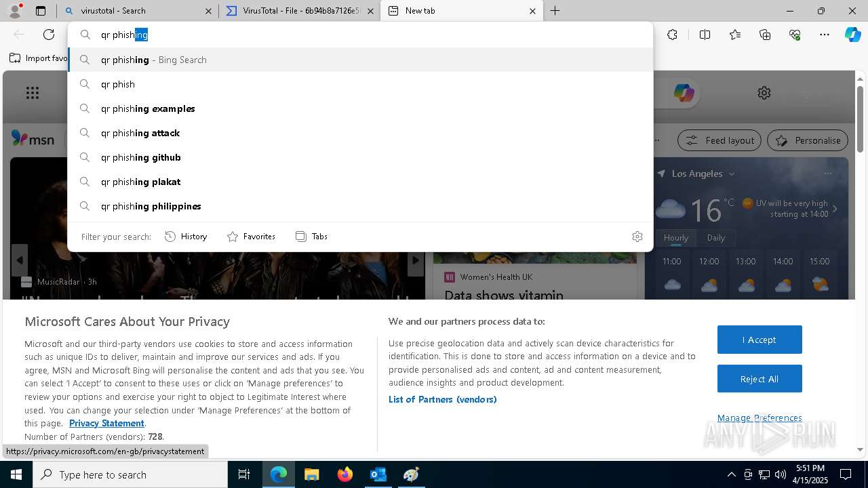Launch Firefox from taskbar
The height and width of the screenshot is (488, 868).
[x=344, y=474]
